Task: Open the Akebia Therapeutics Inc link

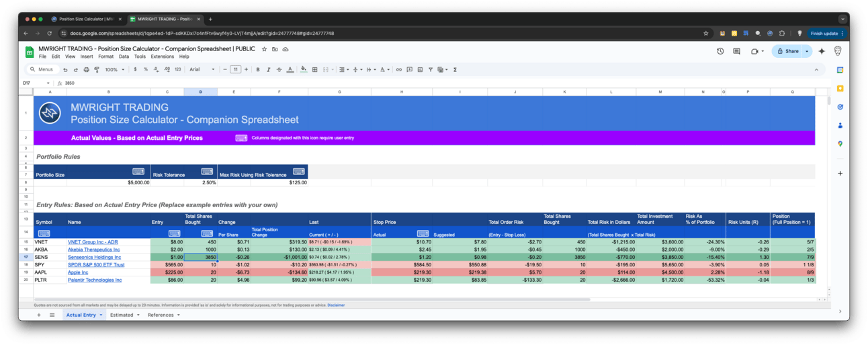Action: [x=94, y=249]
